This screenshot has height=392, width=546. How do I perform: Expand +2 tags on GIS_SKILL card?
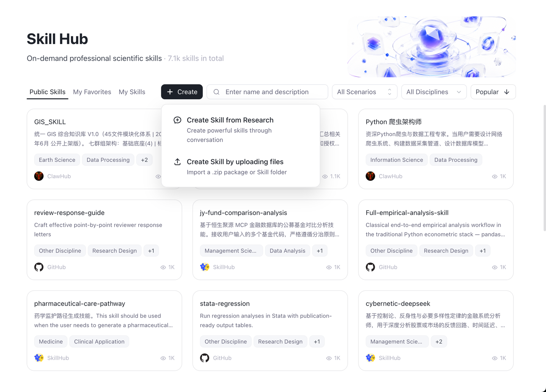point(144,160)
